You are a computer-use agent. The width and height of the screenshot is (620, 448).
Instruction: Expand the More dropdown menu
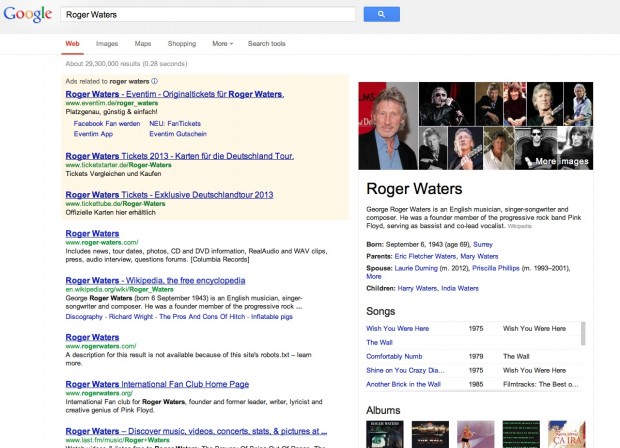click(223, 43)
